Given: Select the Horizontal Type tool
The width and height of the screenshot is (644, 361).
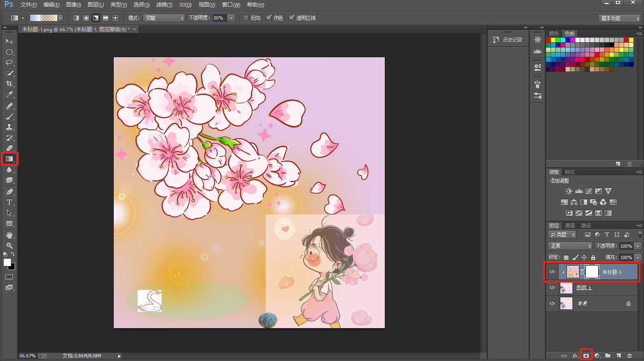Looking at the screenshot, I should click(x=9, y=202).
